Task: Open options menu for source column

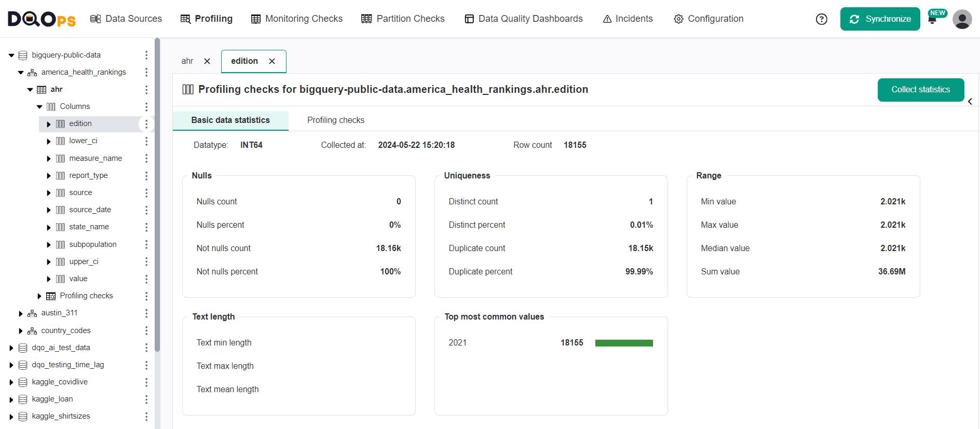Action: click(146, 192)
